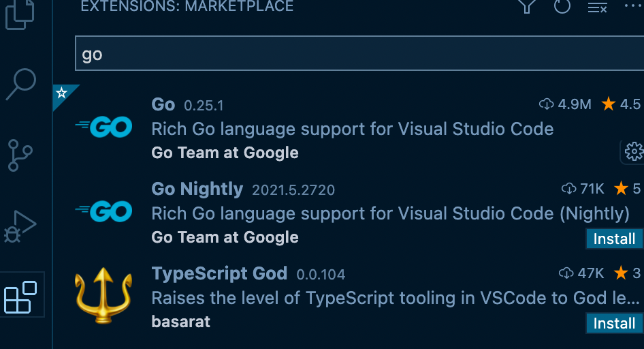Click the Go Nightly extension logo
The image size is (644, 349).
tap(103, 211)
